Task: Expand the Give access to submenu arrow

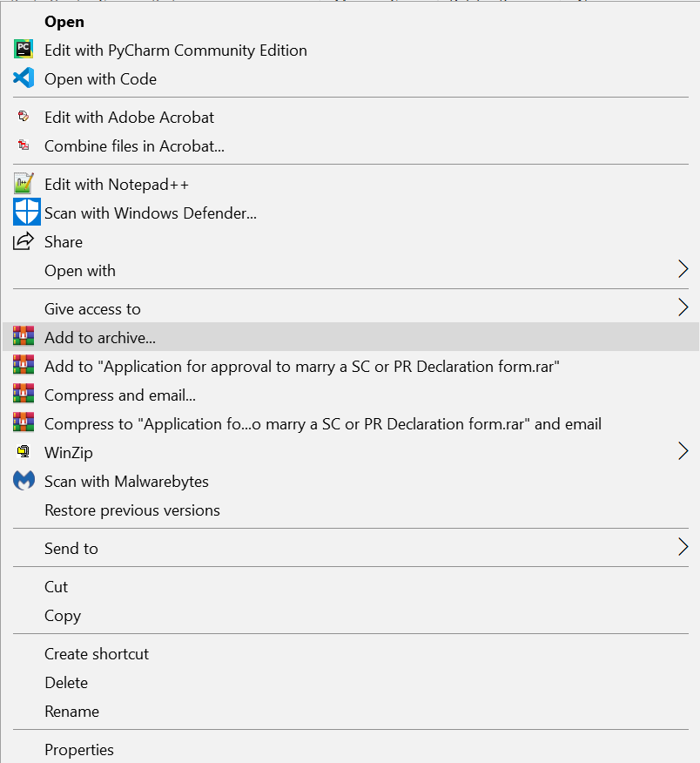Action: point(683,307)
